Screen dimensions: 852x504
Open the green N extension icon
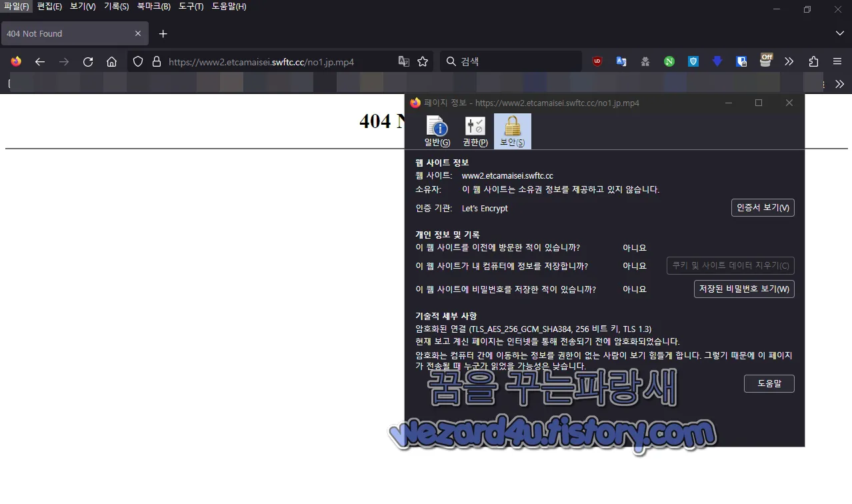[669, 61]
